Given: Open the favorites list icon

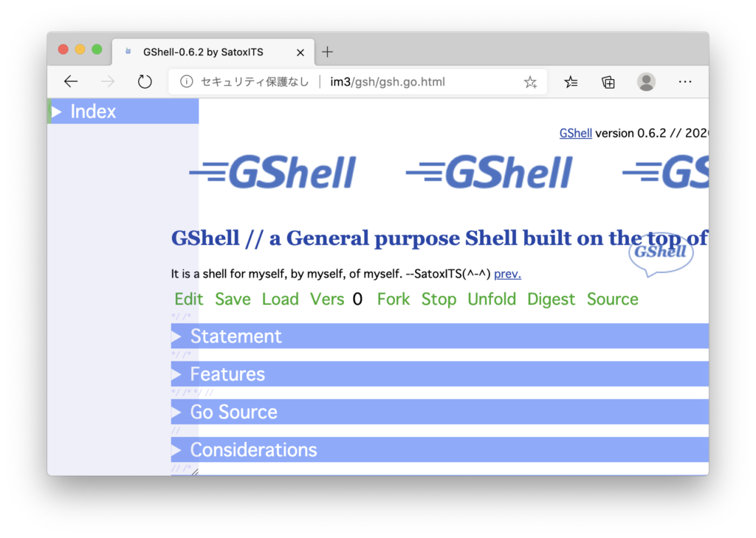Looking at the screenshot, I should [571, 82].
